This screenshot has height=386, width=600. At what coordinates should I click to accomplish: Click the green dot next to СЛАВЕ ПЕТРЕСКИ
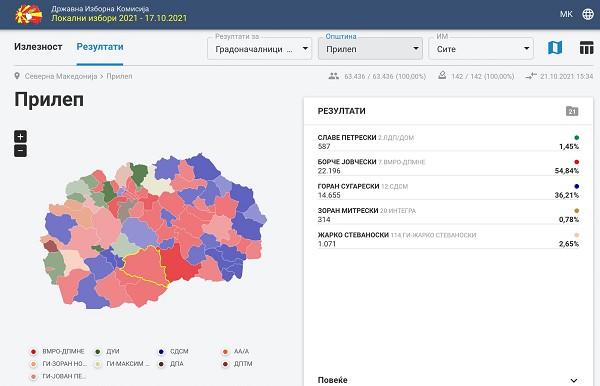576,137
